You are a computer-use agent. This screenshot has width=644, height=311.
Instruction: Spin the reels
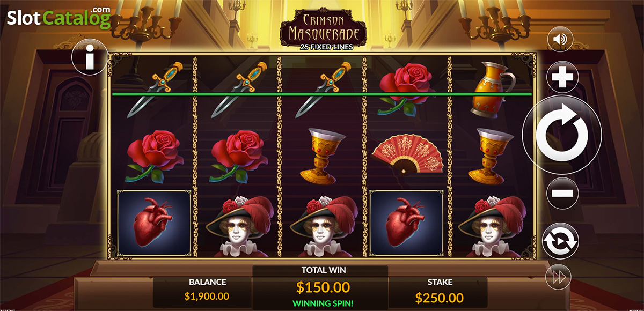(562, 136)
